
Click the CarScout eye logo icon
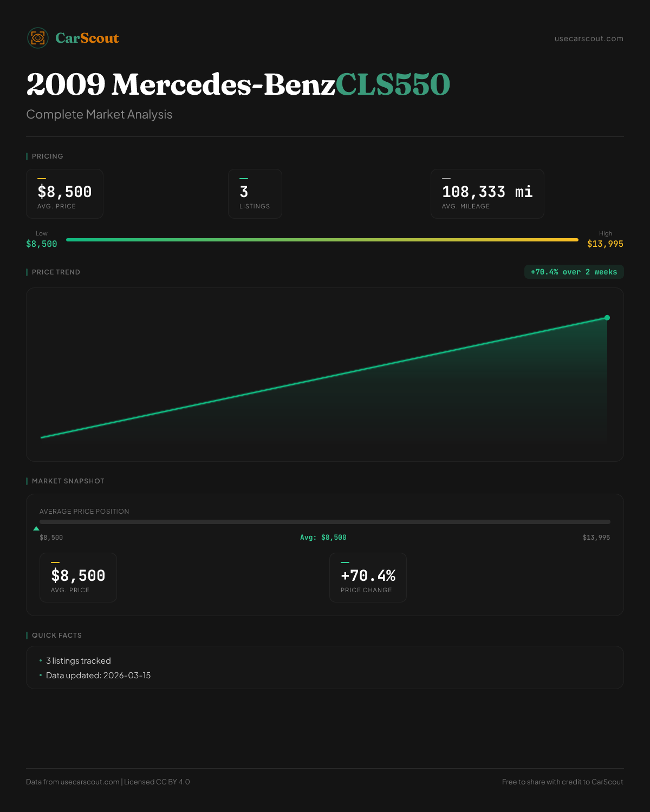tap(38, 38)
